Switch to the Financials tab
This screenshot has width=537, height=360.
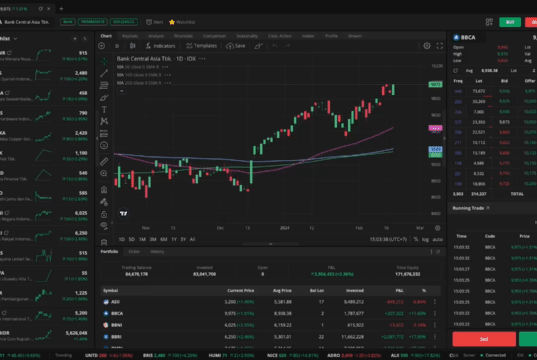coord(183,36)
